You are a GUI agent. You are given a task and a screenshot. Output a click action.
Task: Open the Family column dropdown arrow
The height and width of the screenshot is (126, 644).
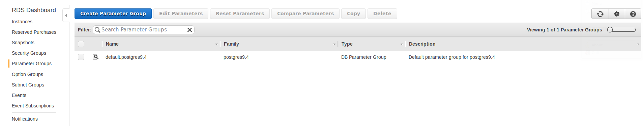334,44
